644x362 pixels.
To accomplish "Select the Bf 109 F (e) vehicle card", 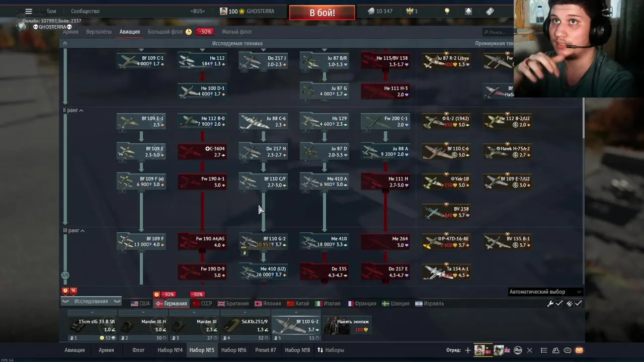I will click(x=141, y=182).
